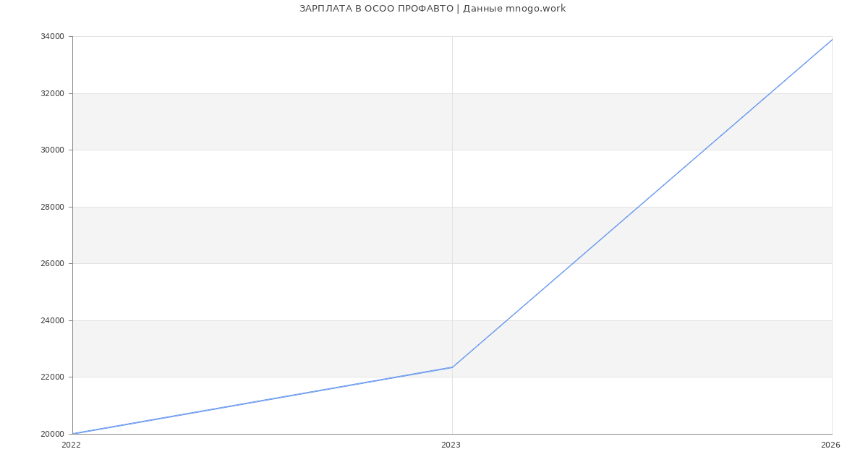868x470 pixels.
Task: Click the gray band between 26000 and 28000
Action: [452, 235]
